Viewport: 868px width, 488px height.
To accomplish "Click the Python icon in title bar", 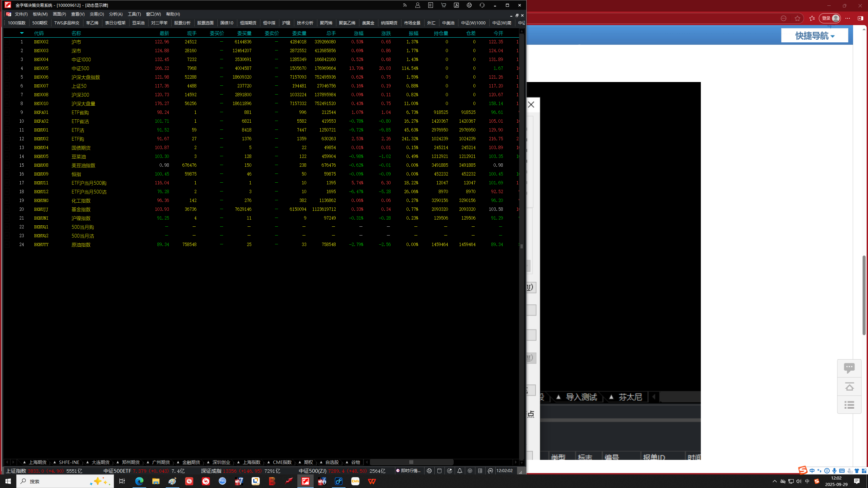I will (x=469, y=5).
